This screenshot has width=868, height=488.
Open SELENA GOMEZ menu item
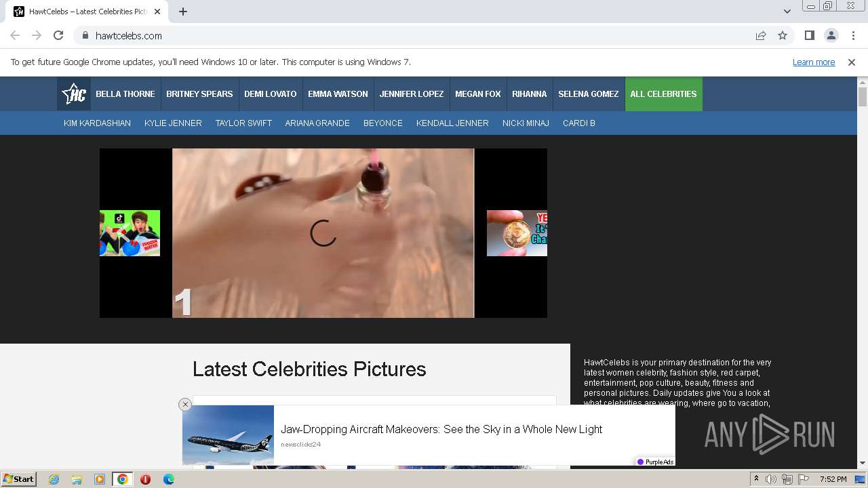pyautogui.click(x=589, y=94)
